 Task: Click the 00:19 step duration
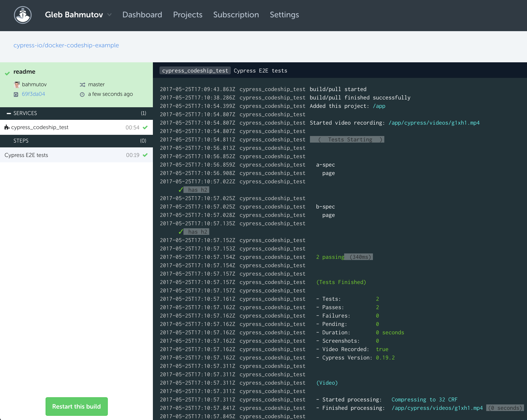[x=132, y=155]
